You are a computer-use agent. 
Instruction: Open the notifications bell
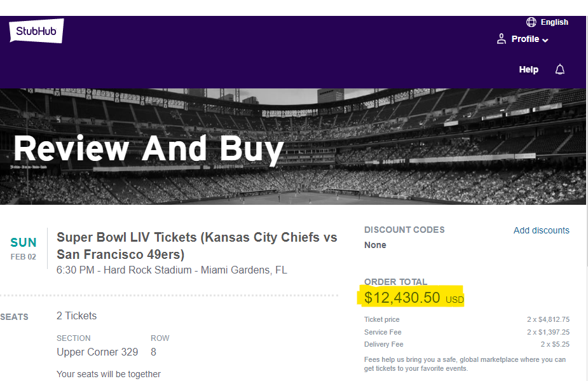pos(560,69)
